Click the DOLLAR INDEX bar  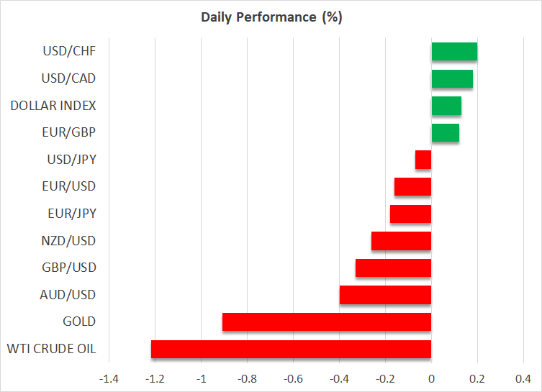pos(446,106)
